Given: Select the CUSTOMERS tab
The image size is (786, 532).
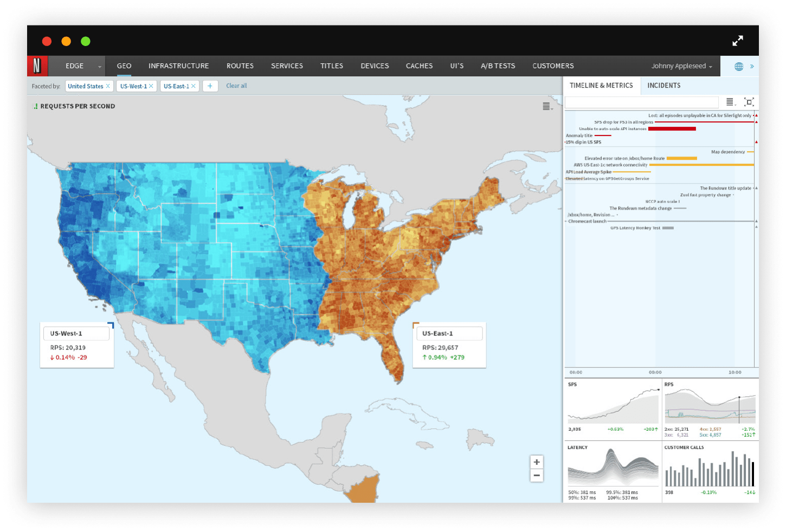Looking at the screenshot, I should click(x=553, y=66).
